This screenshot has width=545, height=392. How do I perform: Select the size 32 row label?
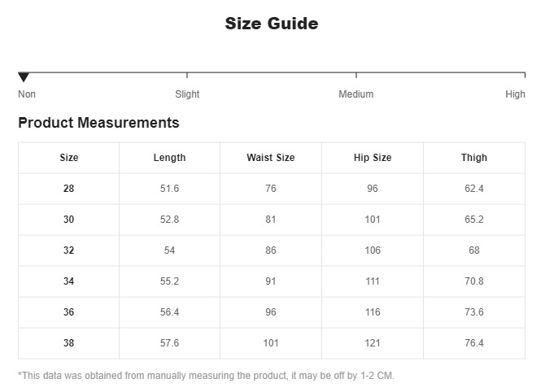point(69,250)
